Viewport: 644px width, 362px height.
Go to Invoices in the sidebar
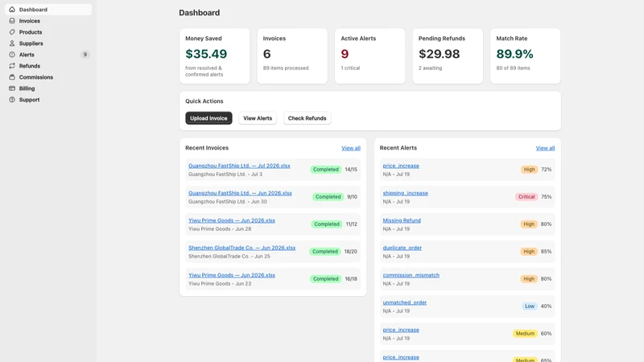(48, 21)
